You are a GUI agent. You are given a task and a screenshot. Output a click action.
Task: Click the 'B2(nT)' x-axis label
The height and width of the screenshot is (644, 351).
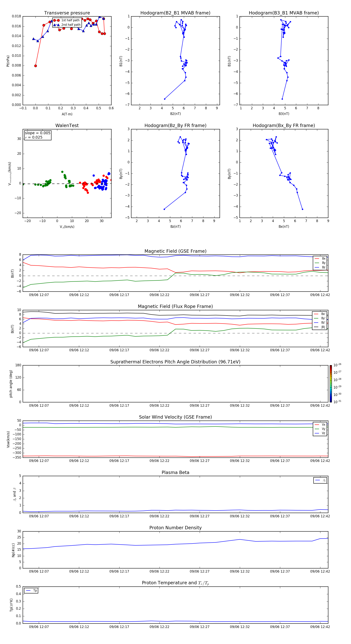click(175, 114)
